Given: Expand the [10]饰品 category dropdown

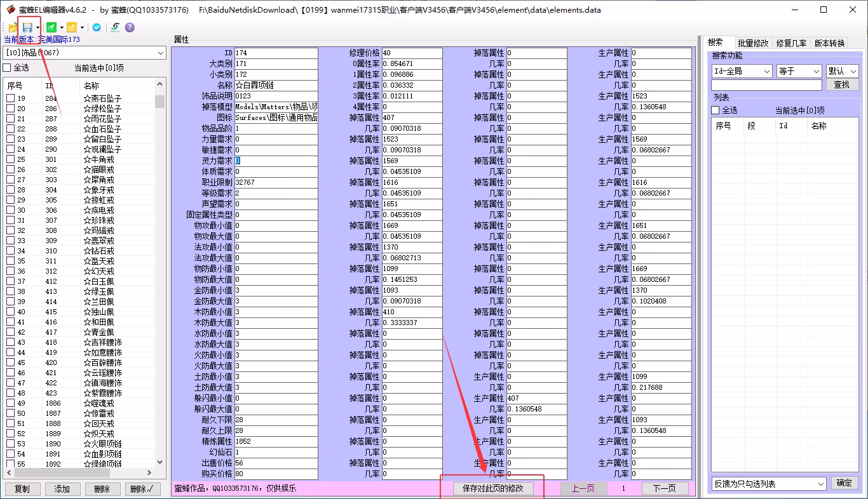Looking at the screenshot, I should tap(160, 53).
